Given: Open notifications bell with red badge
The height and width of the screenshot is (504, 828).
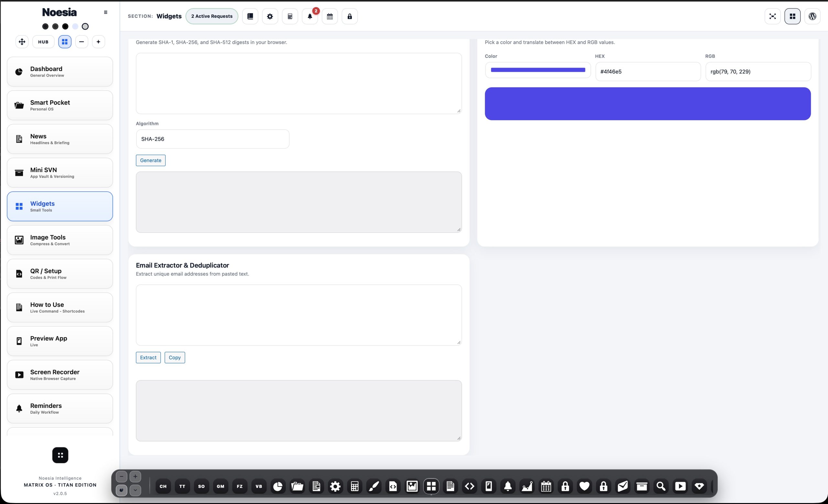Looking at the screenshot, I should [310, 16].
